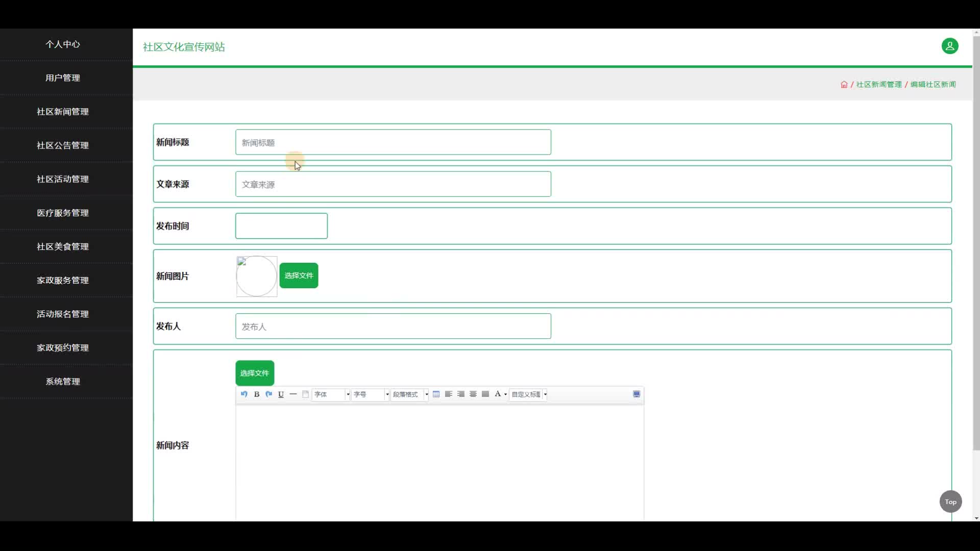Viewport: 980px width, 551px height.
Task: Click the redo icon in the editor toolbar
Action: tap(268, 394)
